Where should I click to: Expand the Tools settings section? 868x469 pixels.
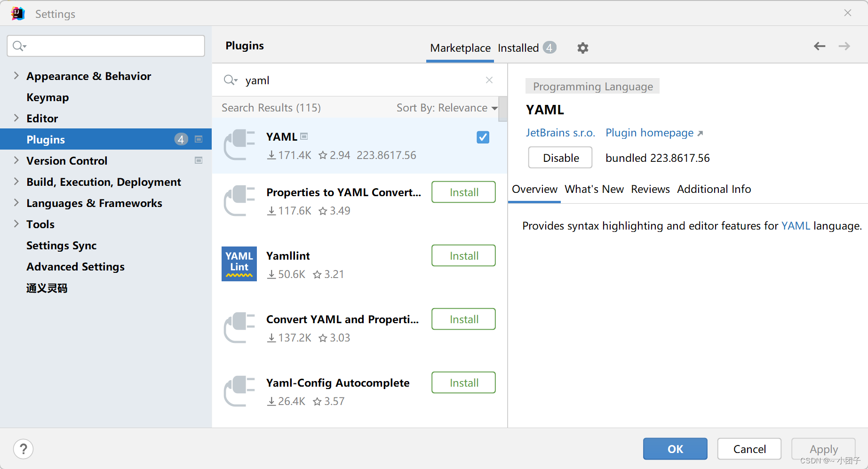coord(16,224)
